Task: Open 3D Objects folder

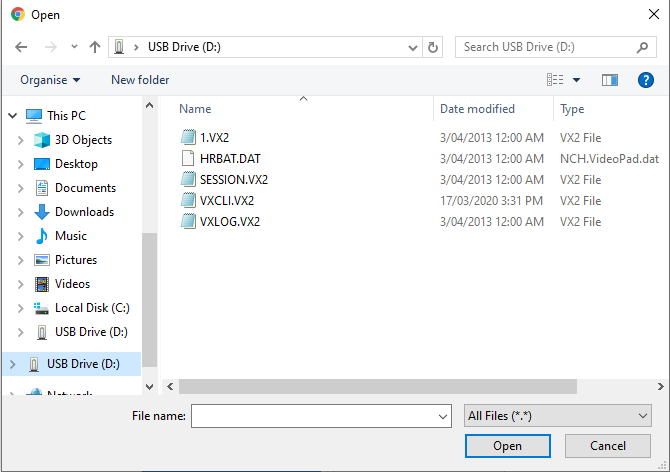Action: (83, 140)
